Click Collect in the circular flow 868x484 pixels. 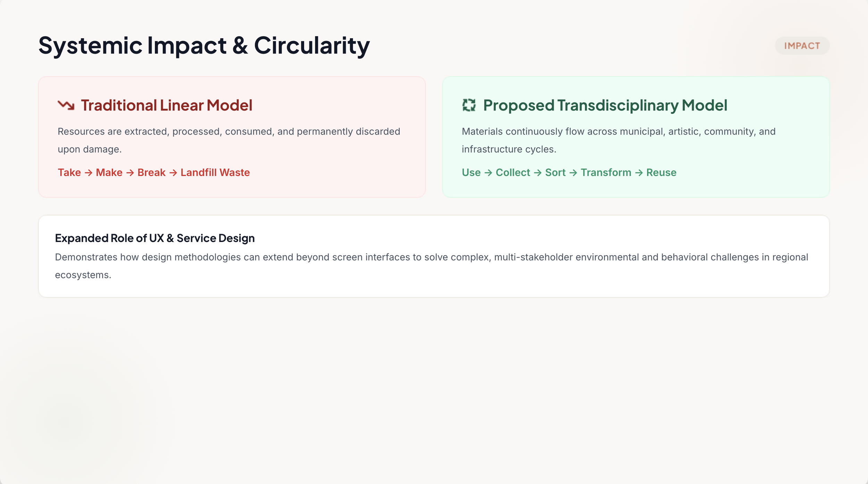click(513, 173)
